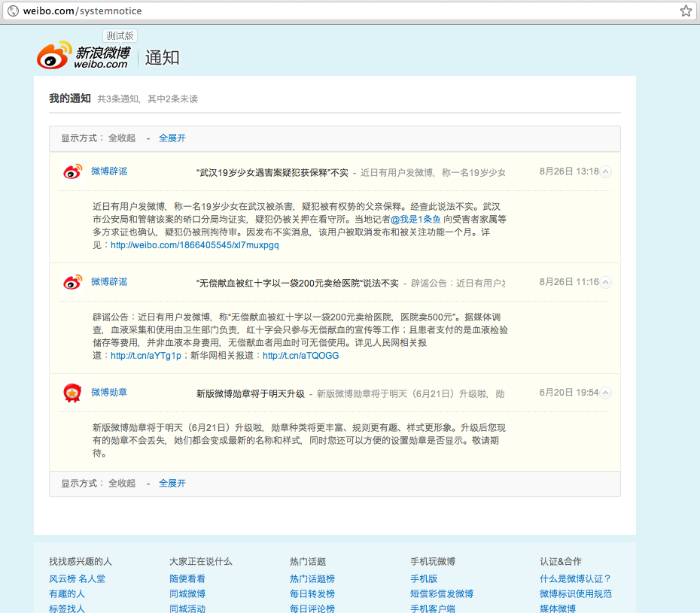Click the 8月26日 13:18 timestamp
This screenshot has height=613, width=700.
[569, 171]
